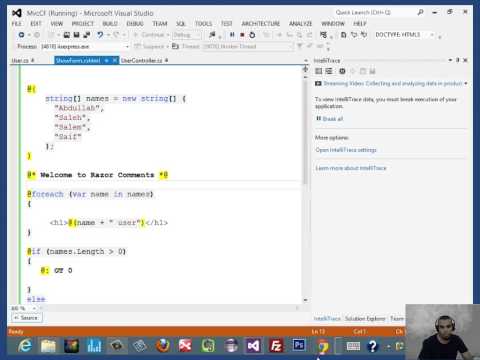Toggle auto-hide pin on IntelliTrace panel
This screenshot has height=360, width=480.
tap(458, 60)
